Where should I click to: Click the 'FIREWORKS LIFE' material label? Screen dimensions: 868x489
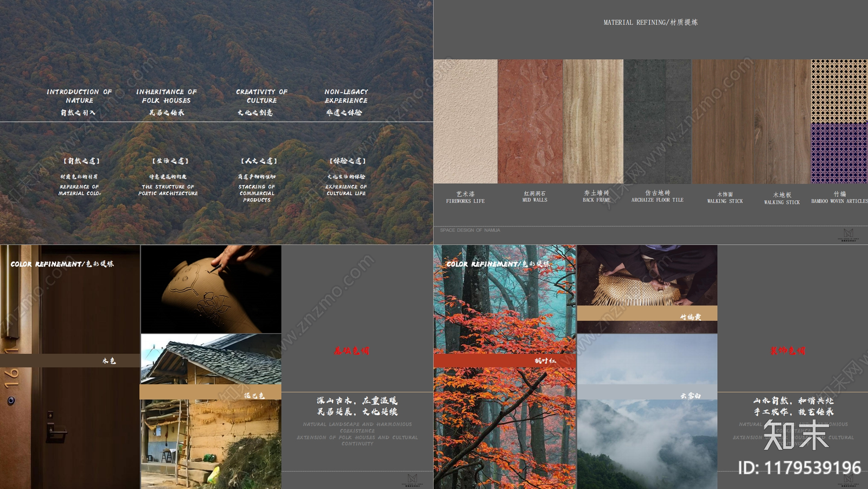[x=465, y=201]
